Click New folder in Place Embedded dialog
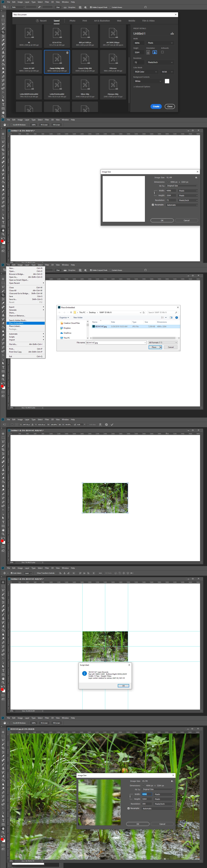Viewport: 207px width, 868px height. [78, 317]
